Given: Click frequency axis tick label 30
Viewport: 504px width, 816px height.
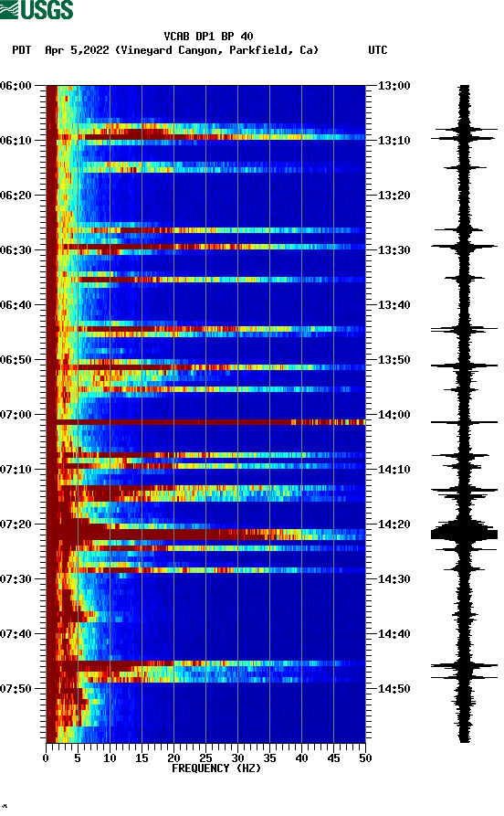Looking at the screenshot, I should pos(237,758).
